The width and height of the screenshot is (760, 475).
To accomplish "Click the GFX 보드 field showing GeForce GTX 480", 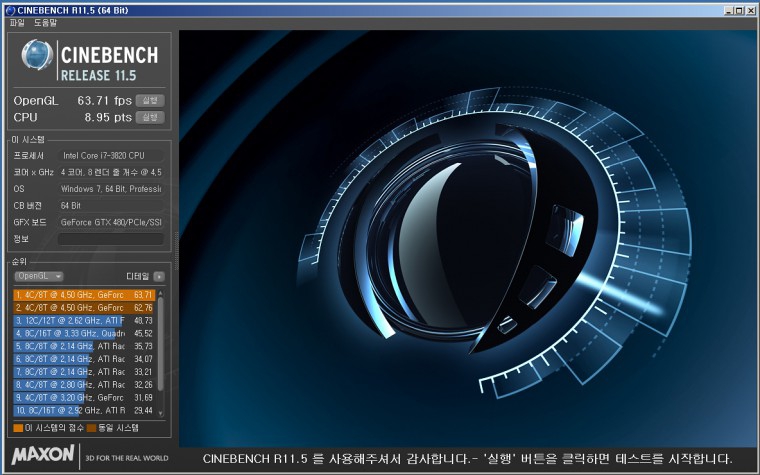I will coord(111,222).
